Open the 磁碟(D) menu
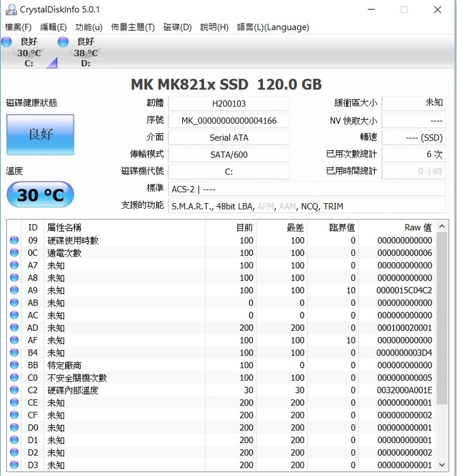Screen dimensions: 457x476 [177, 27]
